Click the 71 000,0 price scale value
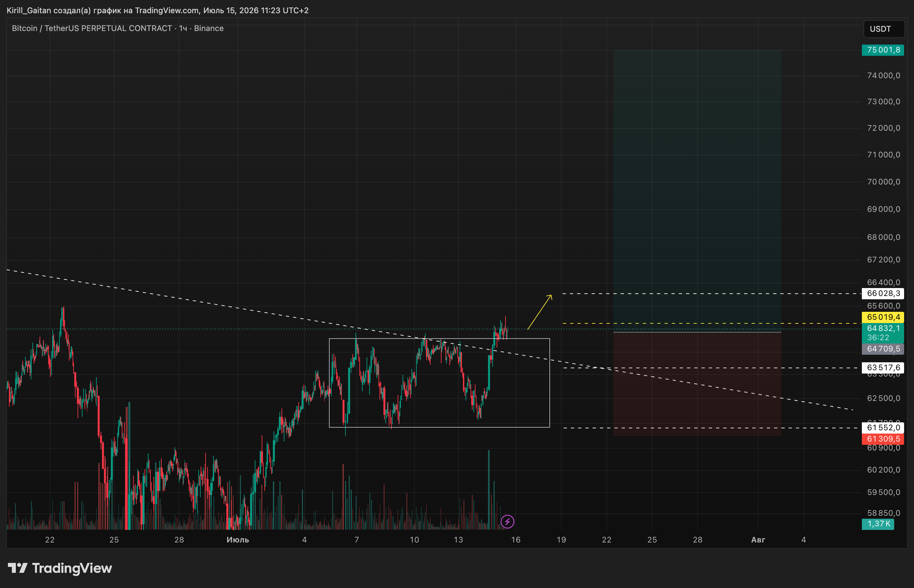The image size is (914, 588). coord(883,155)
